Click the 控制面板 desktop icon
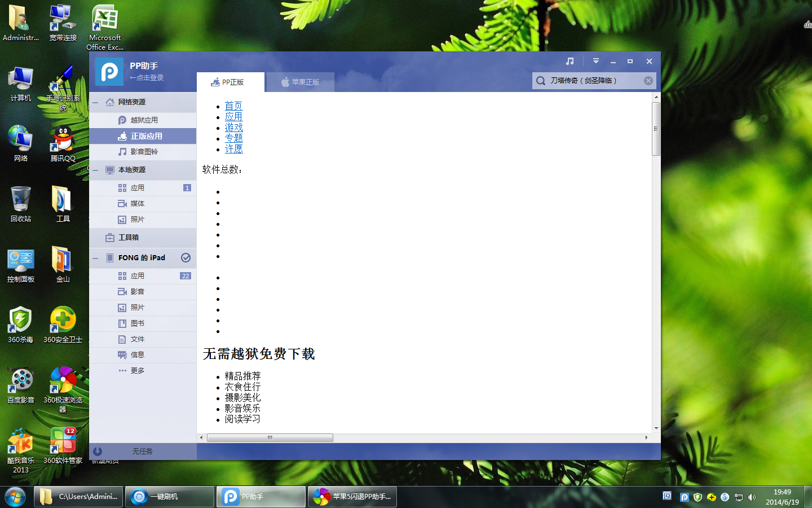 click(x=21, y=265)
